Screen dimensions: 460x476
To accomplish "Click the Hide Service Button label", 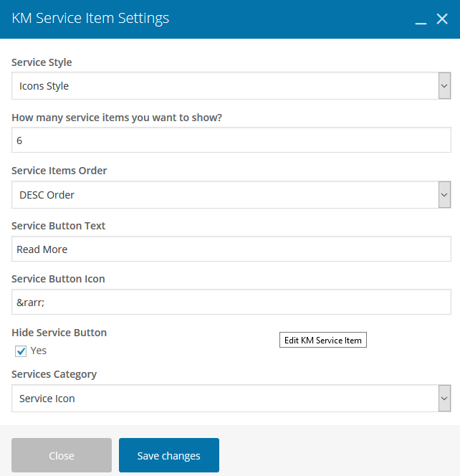I will tap(59, 333).
